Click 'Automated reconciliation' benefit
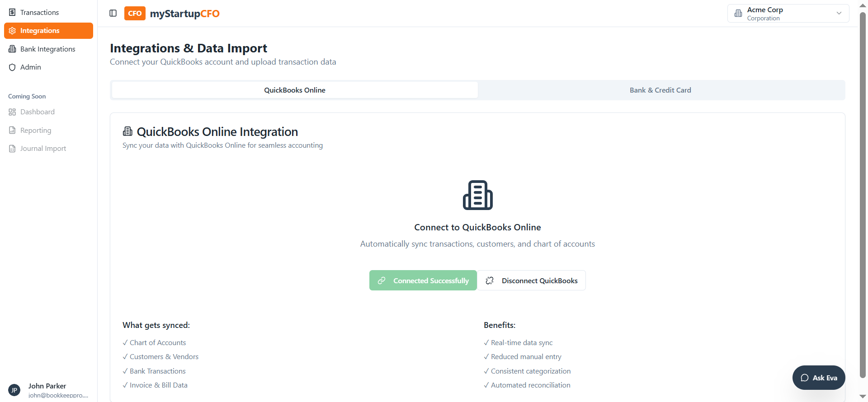 pos(527,385)
